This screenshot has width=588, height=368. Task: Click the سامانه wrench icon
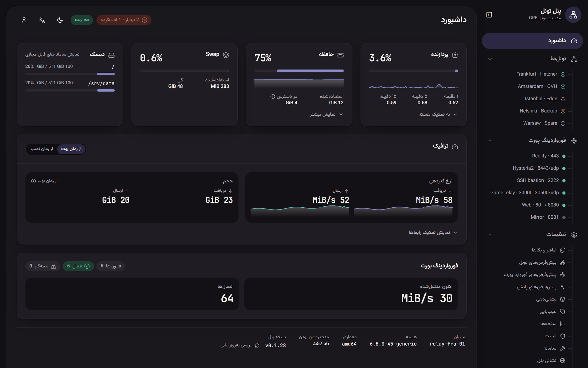tap(563, 348)
